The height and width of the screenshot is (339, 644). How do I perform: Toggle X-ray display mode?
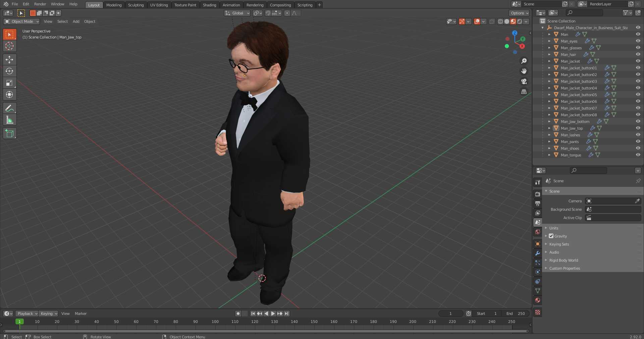pyautogui.click(x=492, y=21)
